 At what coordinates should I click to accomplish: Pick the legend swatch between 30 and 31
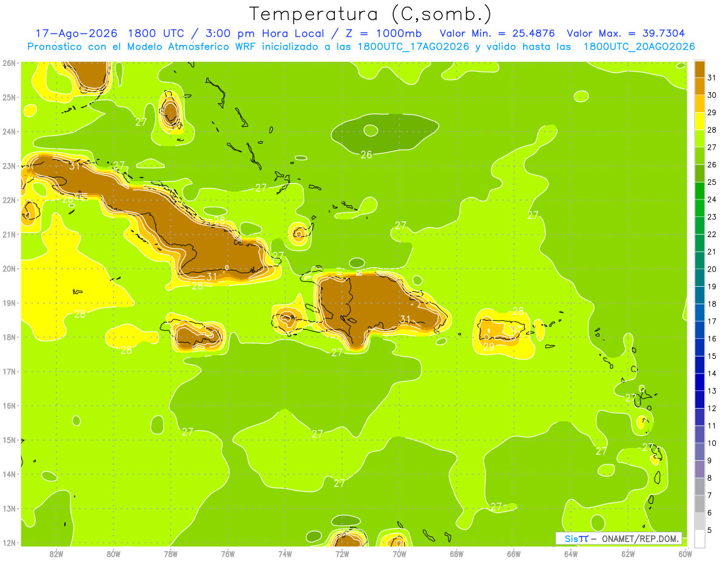[x=699, y=86]
